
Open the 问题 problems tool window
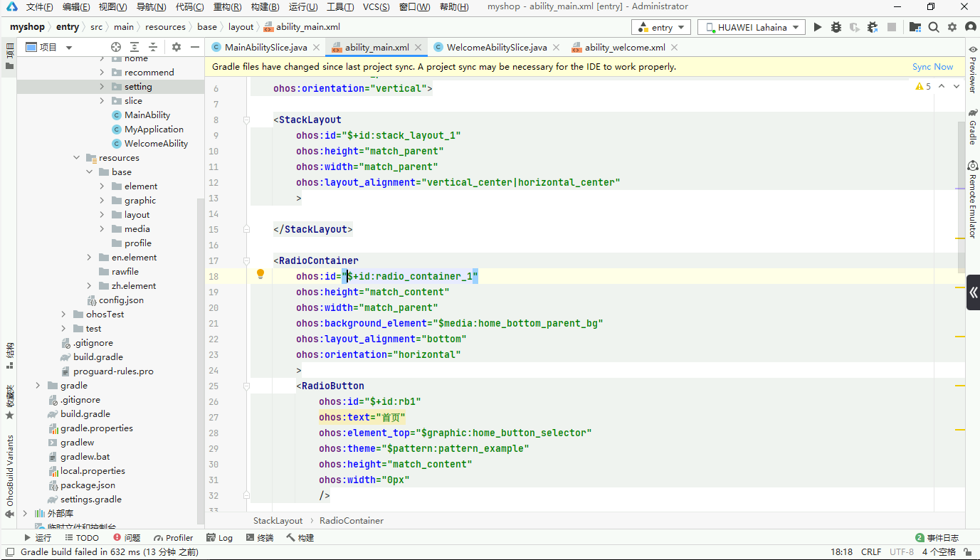click(x=127, y=538)
